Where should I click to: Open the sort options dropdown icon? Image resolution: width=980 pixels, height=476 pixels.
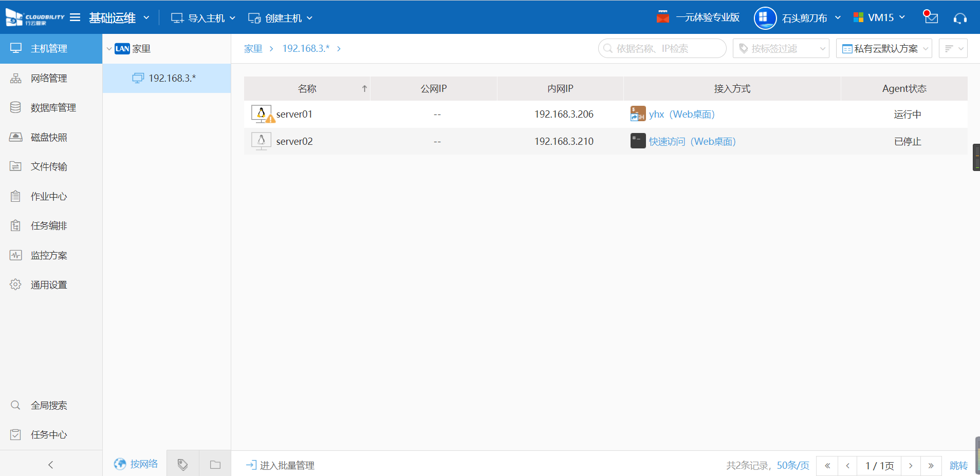(953, 48)
